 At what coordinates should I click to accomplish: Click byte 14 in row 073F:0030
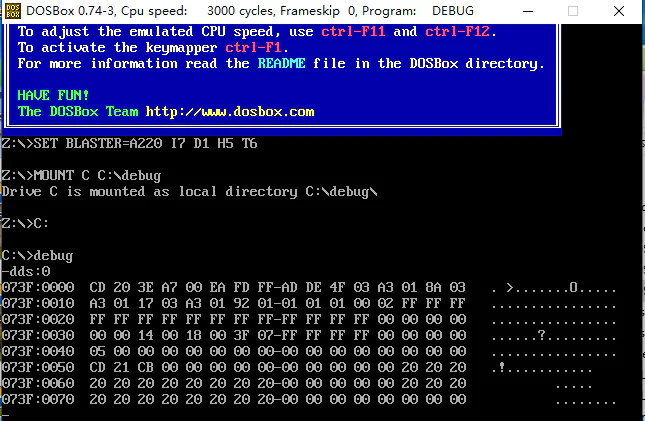click(146, 335)
